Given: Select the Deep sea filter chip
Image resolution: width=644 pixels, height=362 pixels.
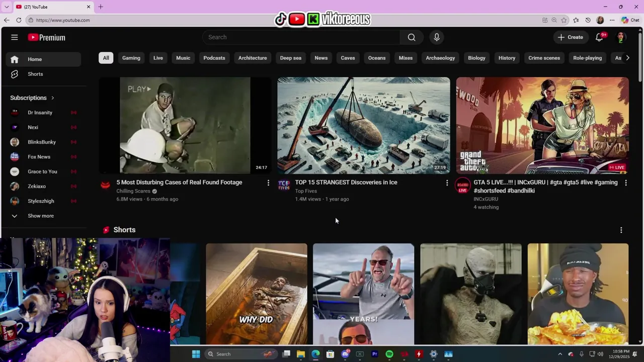Looking at the screenshot, I should (291, 58).
